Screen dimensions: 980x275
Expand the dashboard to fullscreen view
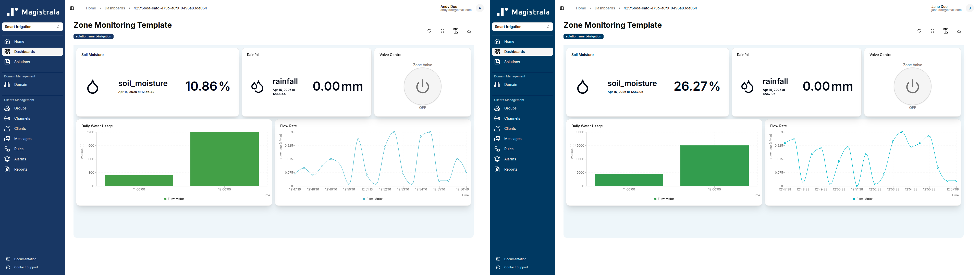click(x=443, y=31)
